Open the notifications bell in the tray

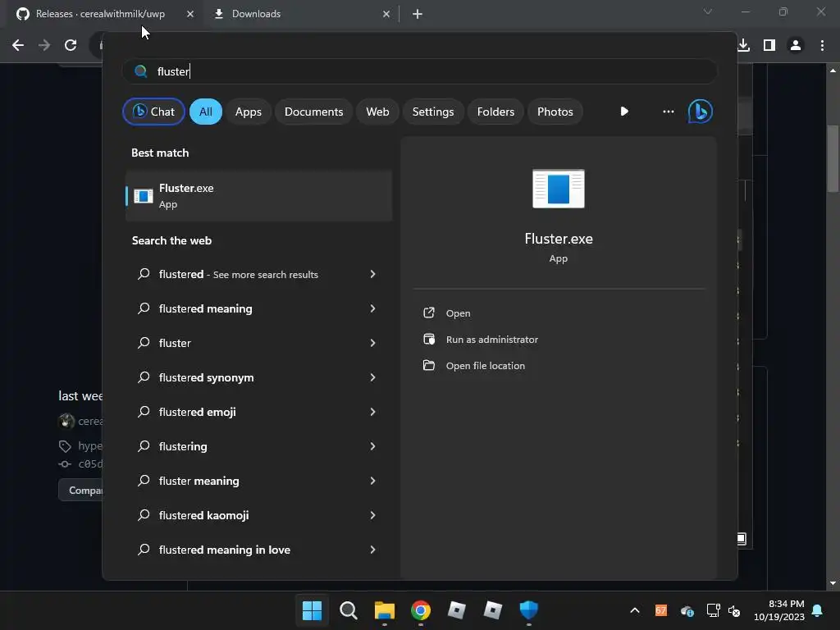click(818, 610)
